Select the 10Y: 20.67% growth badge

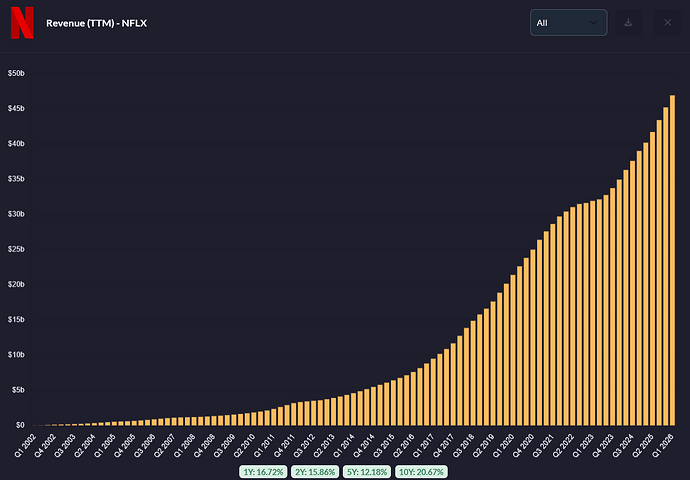pos(421,472)
